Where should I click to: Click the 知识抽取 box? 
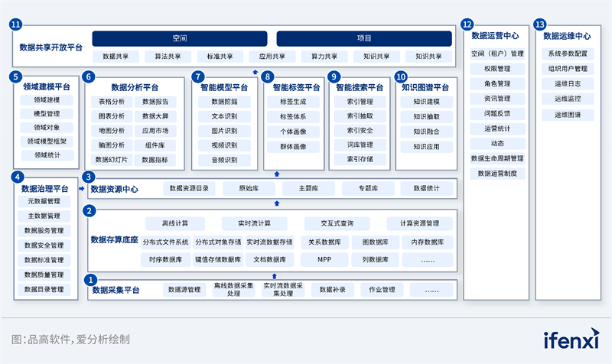click(x=426, y=116)
